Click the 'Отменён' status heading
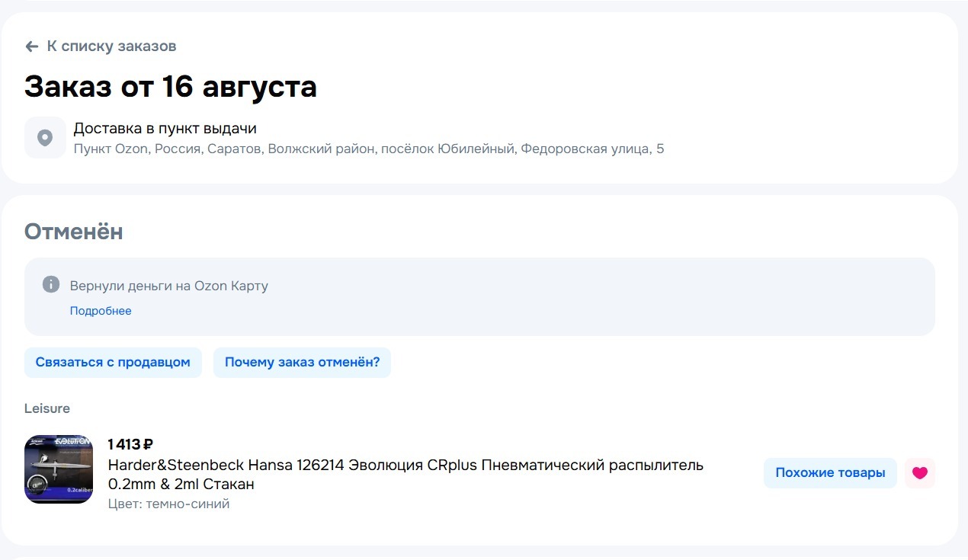Screen dimensions: 968x560 (x=74, y=232)
